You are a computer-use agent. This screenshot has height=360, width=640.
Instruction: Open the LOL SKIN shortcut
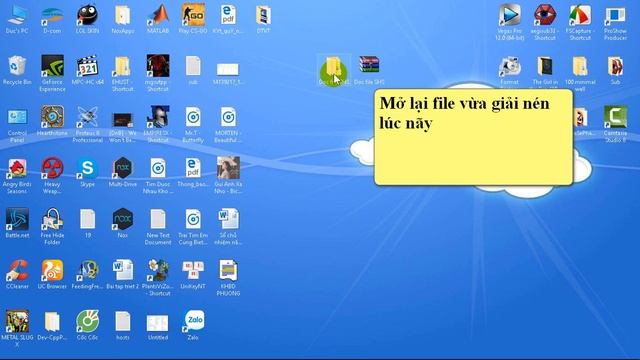click(87, 19)
